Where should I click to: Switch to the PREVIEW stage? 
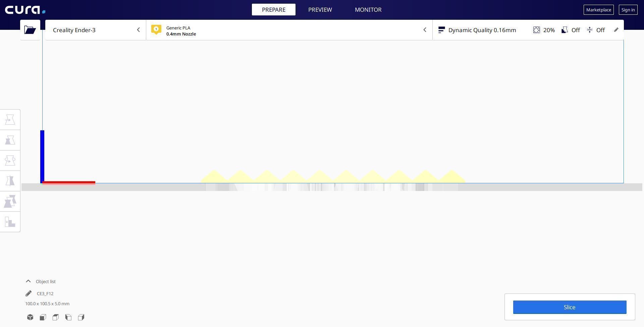(320, 10)
